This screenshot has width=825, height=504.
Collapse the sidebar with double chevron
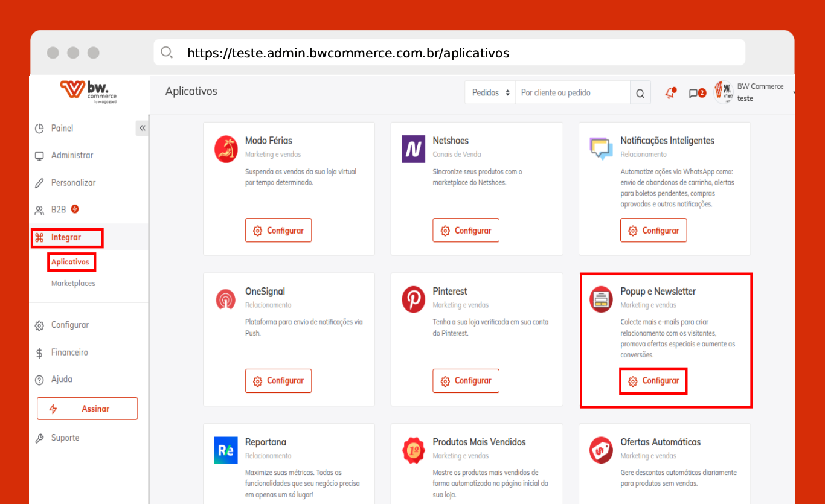point(142,128)
